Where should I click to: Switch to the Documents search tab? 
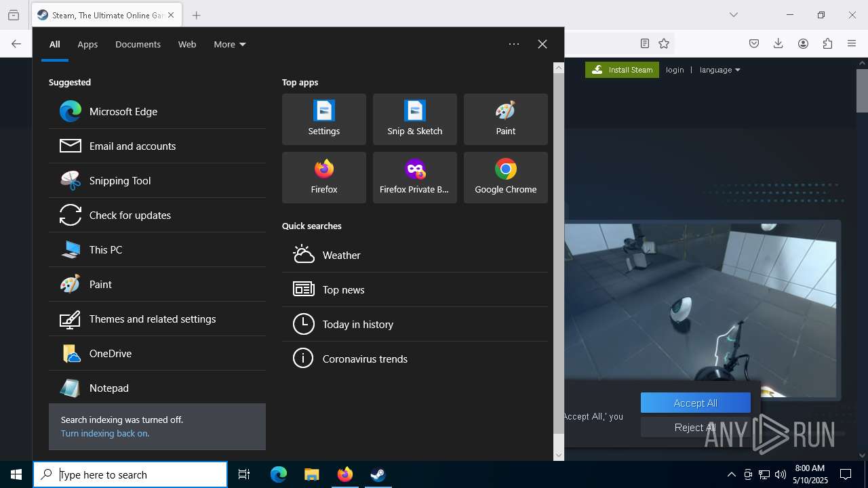point(138,44)
